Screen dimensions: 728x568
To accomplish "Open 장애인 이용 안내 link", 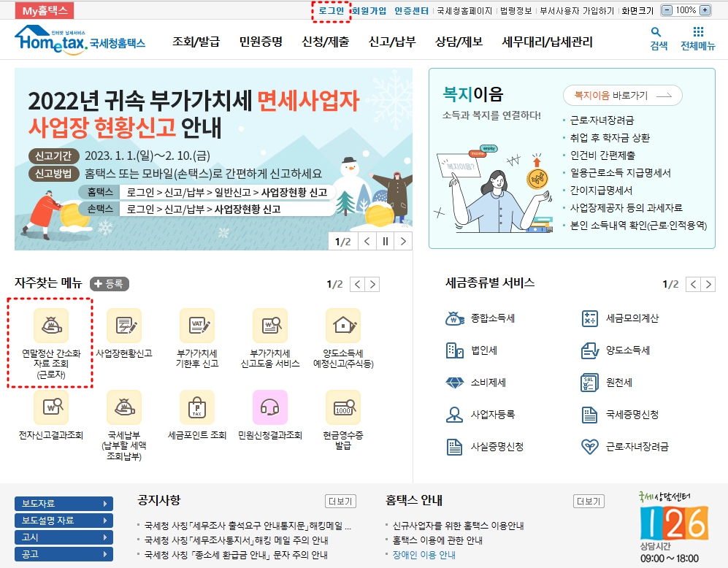I will tap(424, 555).
